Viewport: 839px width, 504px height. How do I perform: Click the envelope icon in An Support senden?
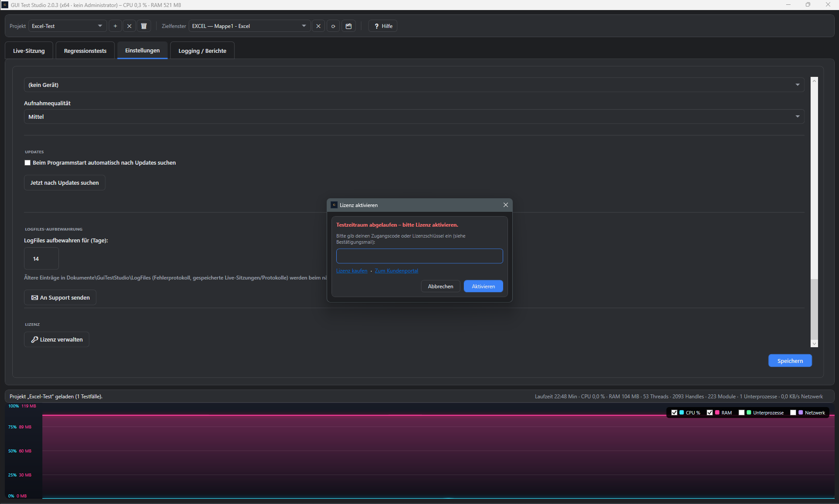tap(35, 298)
